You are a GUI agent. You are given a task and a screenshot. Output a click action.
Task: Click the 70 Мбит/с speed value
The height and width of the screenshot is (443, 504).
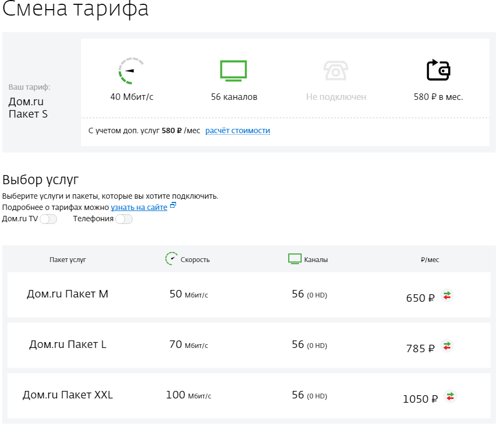click(x=189, y=345)
